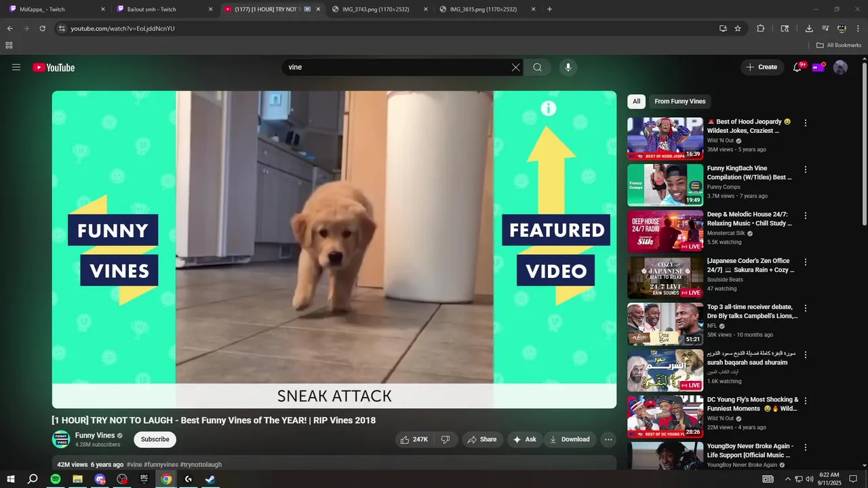Show hidden system tray icons
This screenshot has width=868, height=488.
tap(787, 479)
